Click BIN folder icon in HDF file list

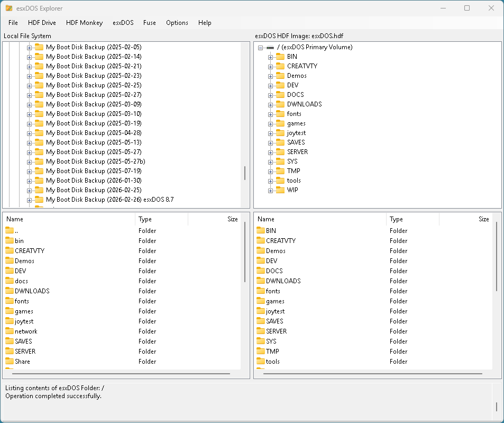pyautogui.click(x=260, y=230)
